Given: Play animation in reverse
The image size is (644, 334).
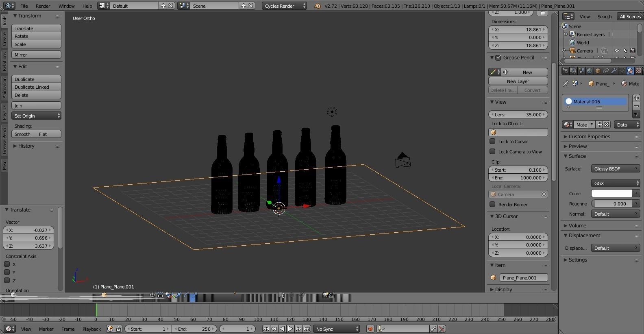Looking at the screenshot, I should (282, 329).
